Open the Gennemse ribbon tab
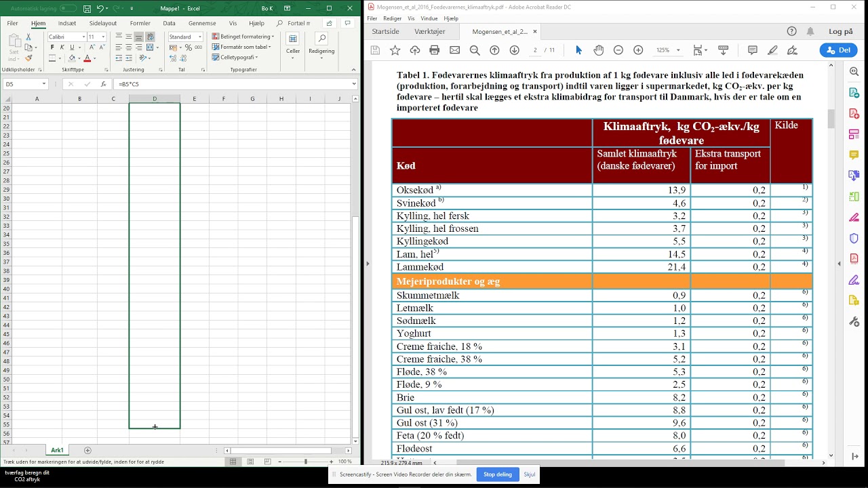The image size is (868, 488). 202,23
